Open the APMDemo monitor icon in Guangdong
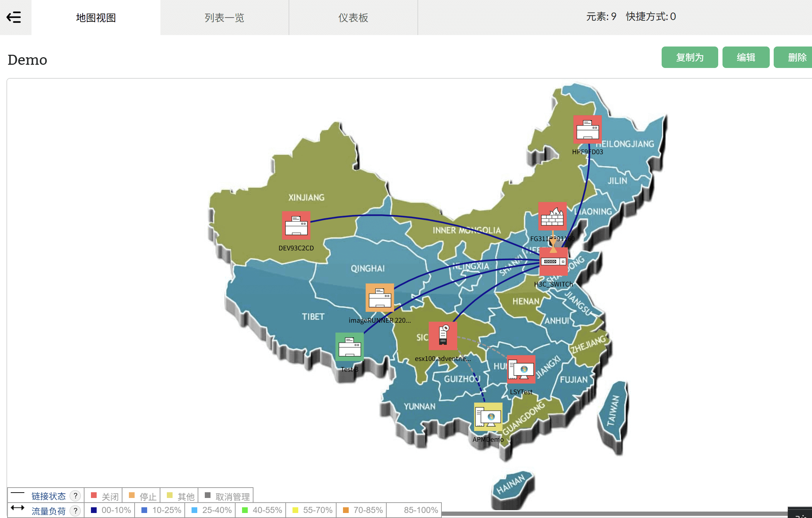 pos(488,417)
